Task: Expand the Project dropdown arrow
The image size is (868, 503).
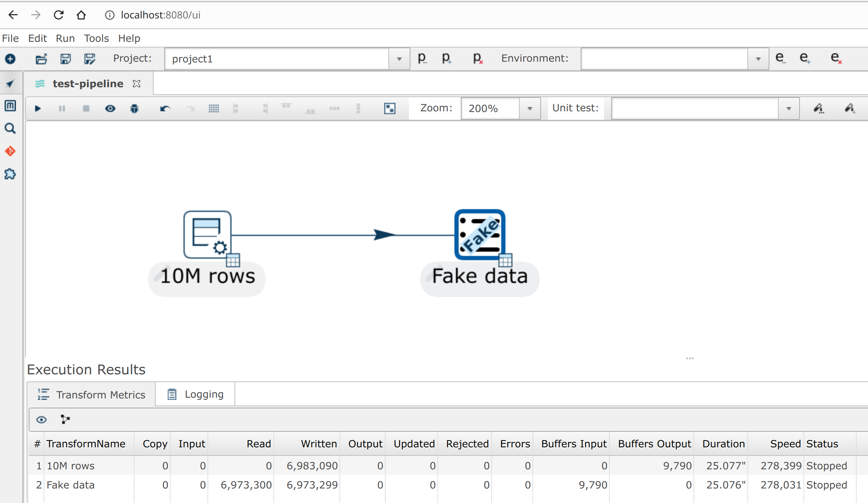Action: pyautogui.click(x=399, y=59)
